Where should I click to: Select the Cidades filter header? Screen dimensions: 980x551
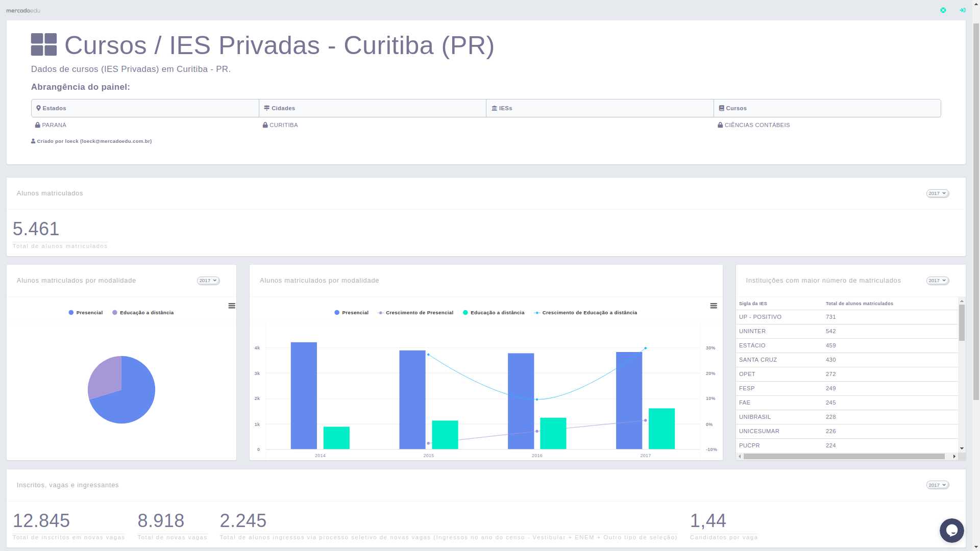[373, 108]
